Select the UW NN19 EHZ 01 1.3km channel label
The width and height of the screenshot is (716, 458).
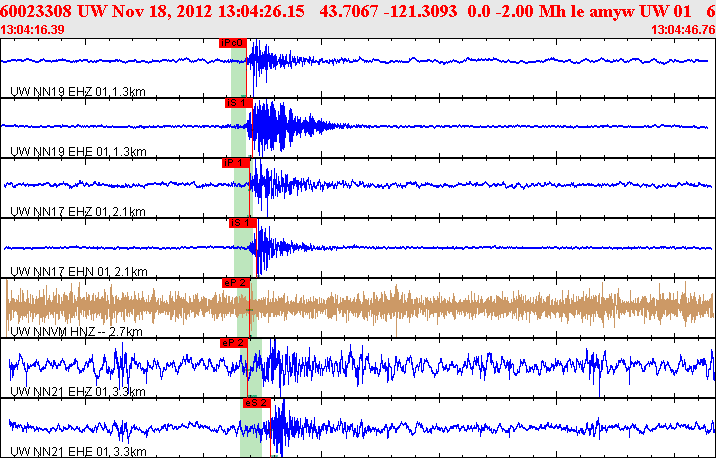tap(78, 92)
